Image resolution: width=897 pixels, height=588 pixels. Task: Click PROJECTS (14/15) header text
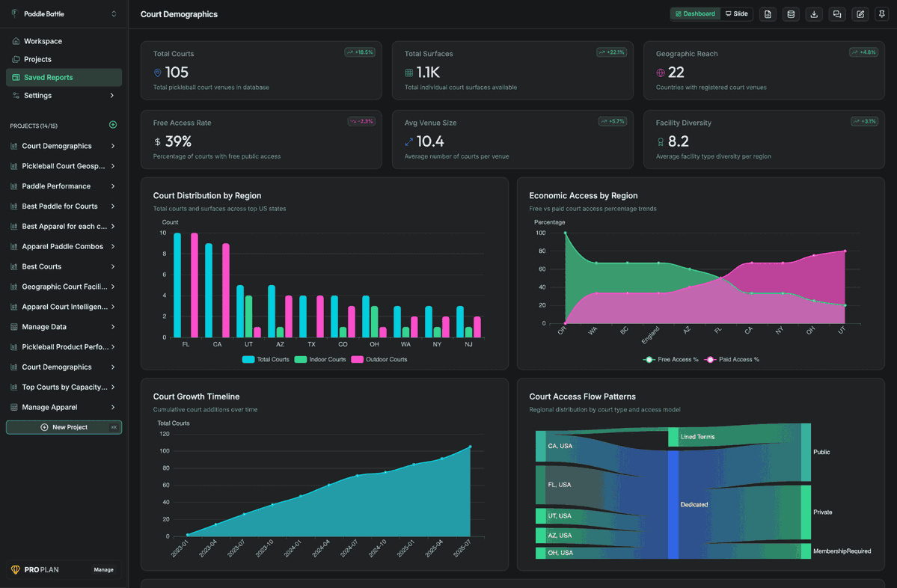[34, 126]
